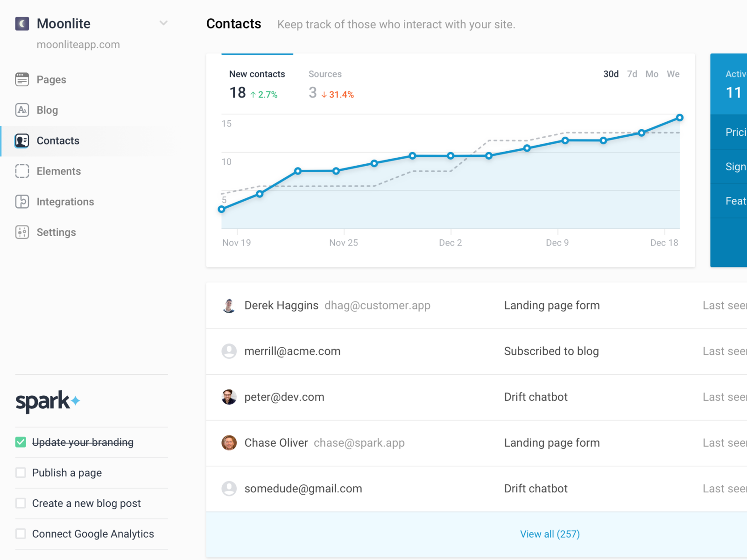Switch to the Sources tab
Image resolution: width=747 pixels, height=560 pixels.
pyautogui.click(x=325, y=74)
